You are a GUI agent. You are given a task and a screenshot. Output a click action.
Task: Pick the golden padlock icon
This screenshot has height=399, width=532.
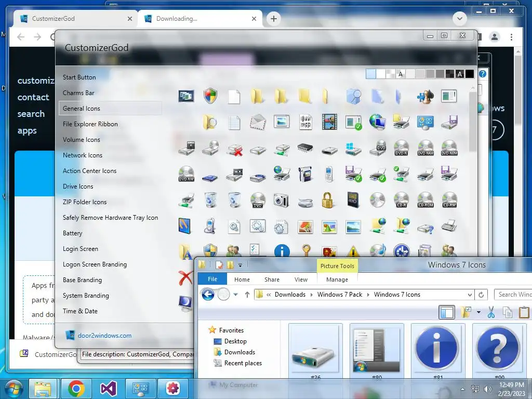(327, 200)
